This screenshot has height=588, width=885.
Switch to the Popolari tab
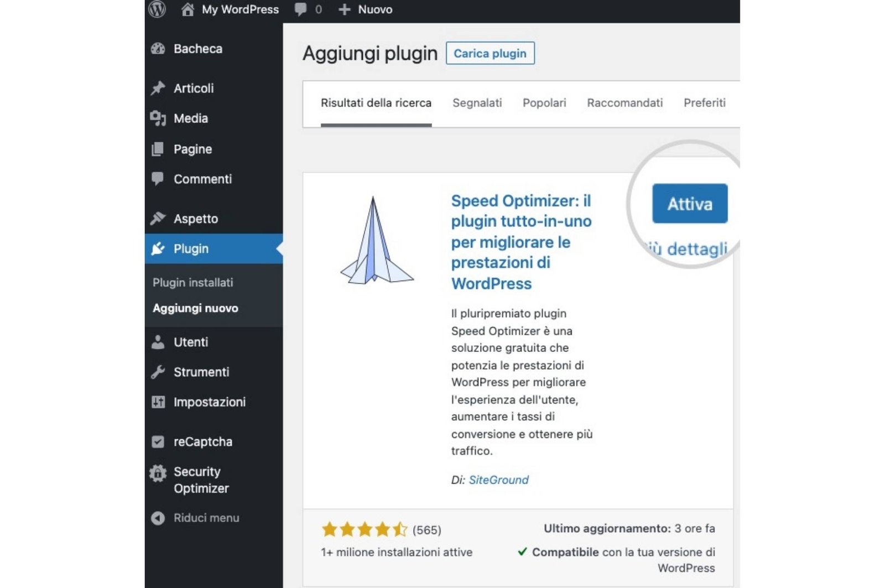(x=544, y=103)
